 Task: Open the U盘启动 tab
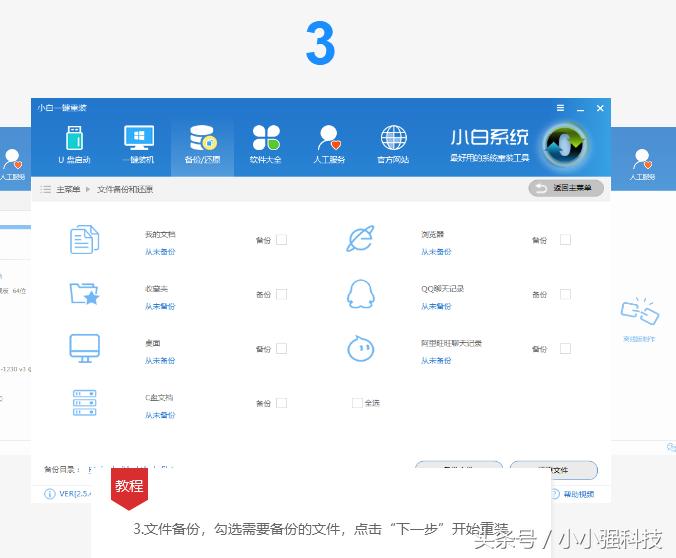pyautogui.click(x=74, y=145)
